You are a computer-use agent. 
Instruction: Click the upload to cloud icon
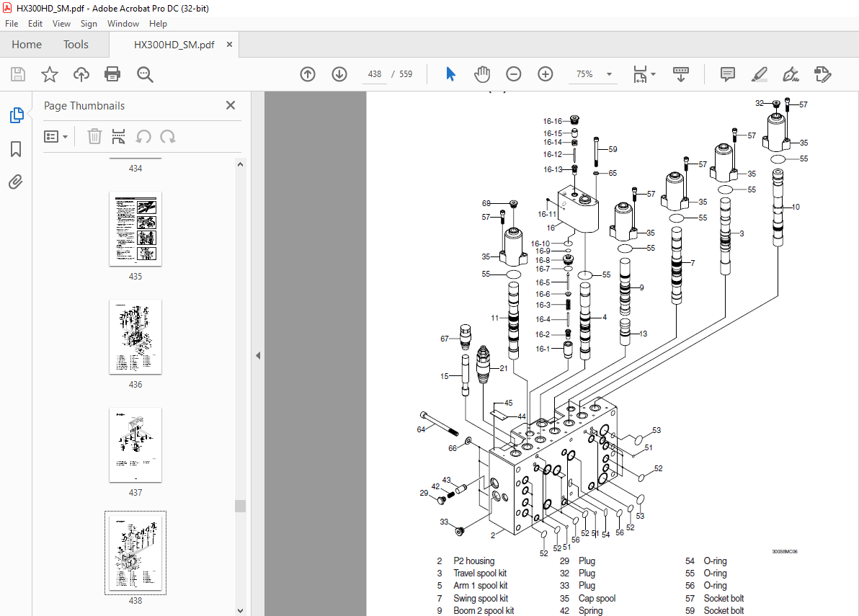81,74
